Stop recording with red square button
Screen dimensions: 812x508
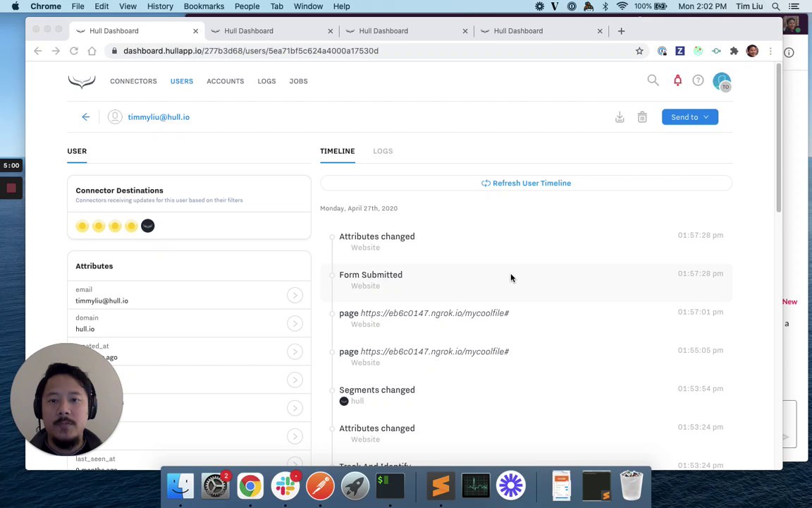tap(11, 188)
